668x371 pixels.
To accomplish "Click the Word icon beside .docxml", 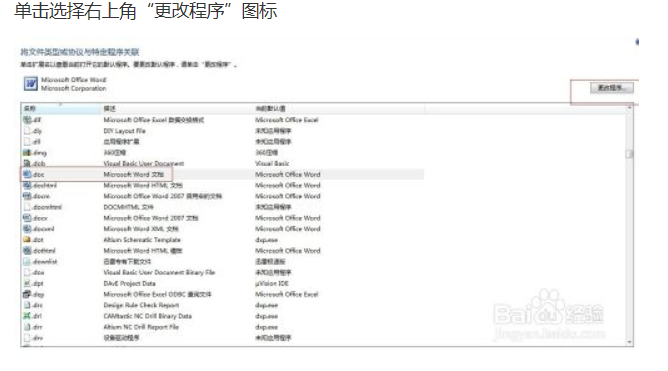I will [x=27, y=229].
